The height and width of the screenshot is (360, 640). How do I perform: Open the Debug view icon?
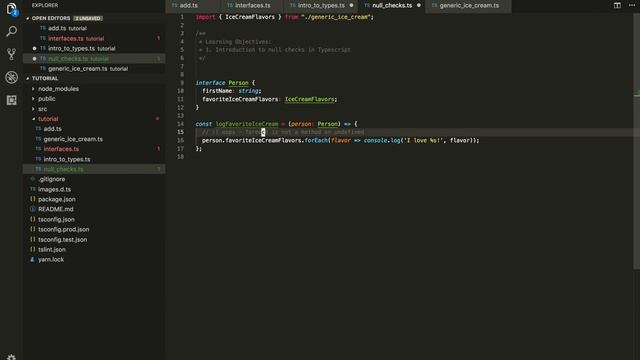11,77
